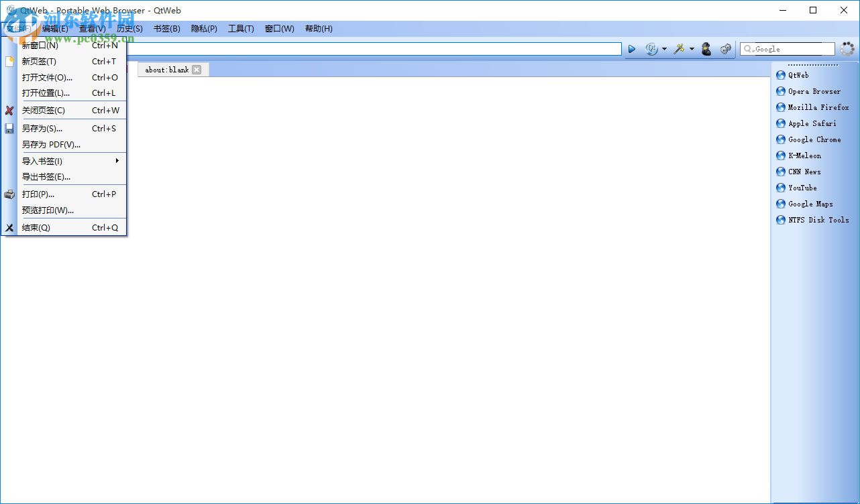This screenshot has width=860, height=504.
Task: Open the 编辑(E) menu
Action: tap(55, 29)
